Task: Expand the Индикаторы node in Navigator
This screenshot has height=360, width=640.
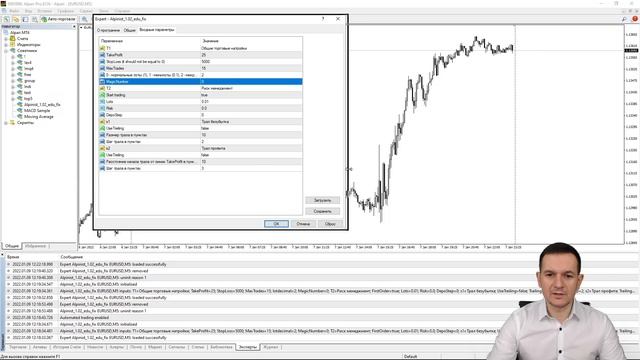Action: click(6, 45)
